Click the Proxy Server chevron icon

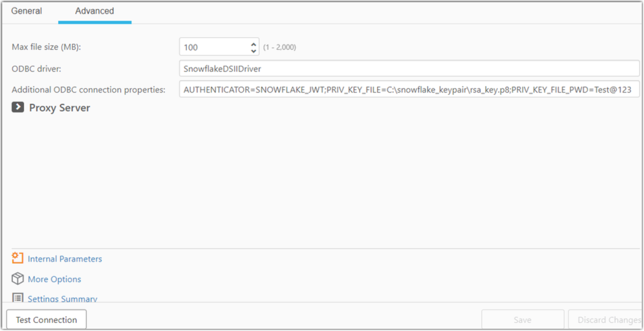pyautogui.click(x=18, y=107)
